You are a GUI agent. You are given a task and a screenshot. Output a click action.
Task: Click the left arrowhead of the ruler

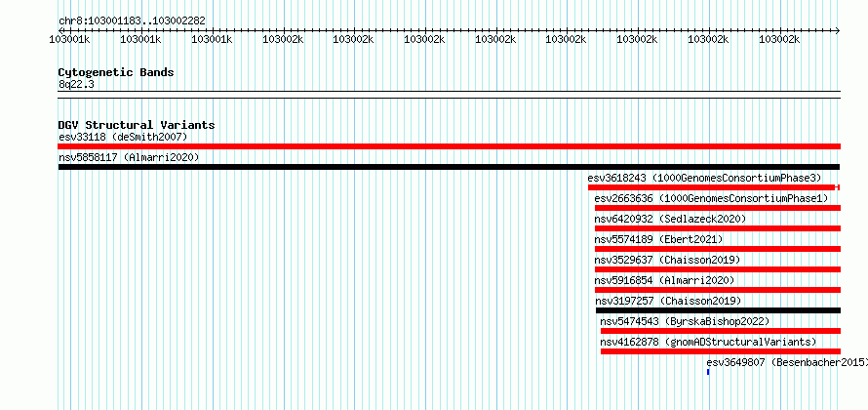60,30
